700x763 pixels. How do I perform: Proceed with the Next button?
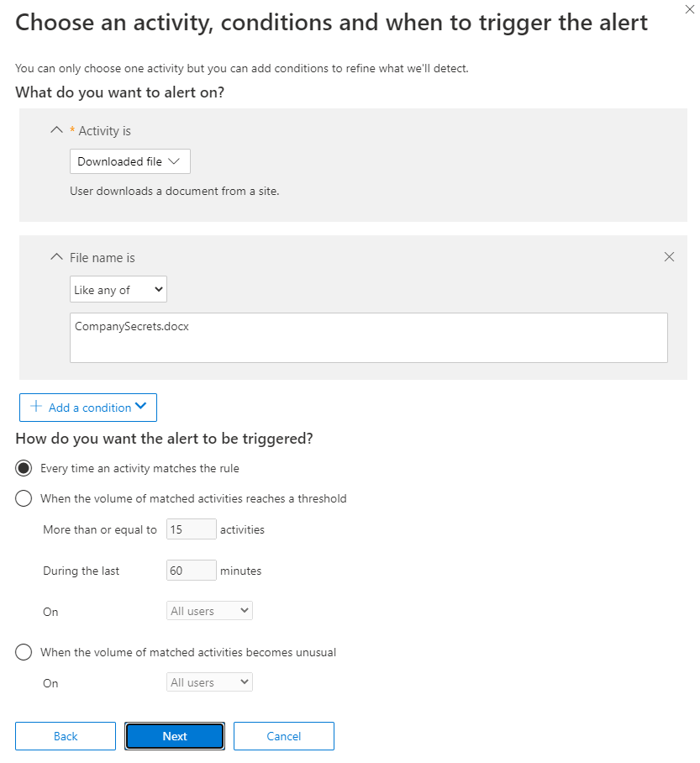click(x=175, y=736)
